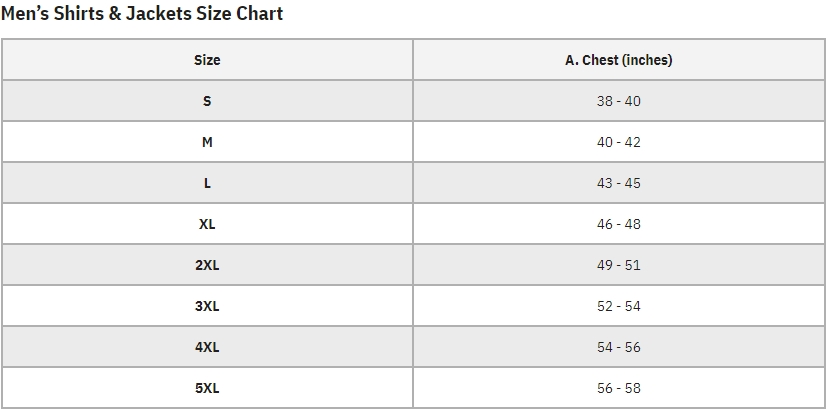Screen dimensions: 828x411
Task: Select the 49 - 51 chest measurement
Action: (x=618, y=265)
